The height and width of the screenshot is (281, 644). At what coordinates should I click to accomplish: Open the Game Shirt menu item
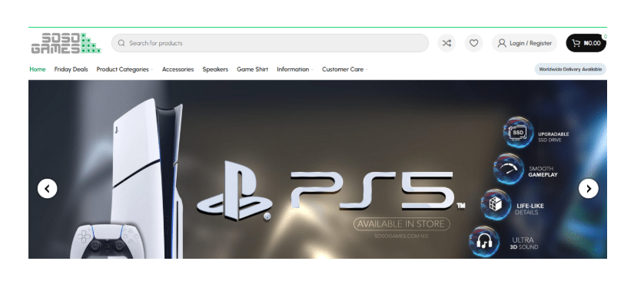click(252, 69)
